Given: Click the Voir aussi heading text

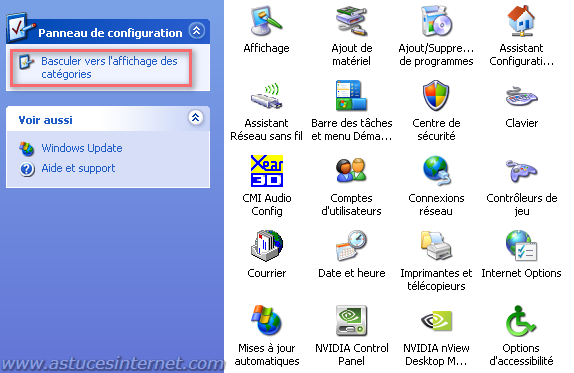Looking at the screenshot, I should (x=45, y=120).
